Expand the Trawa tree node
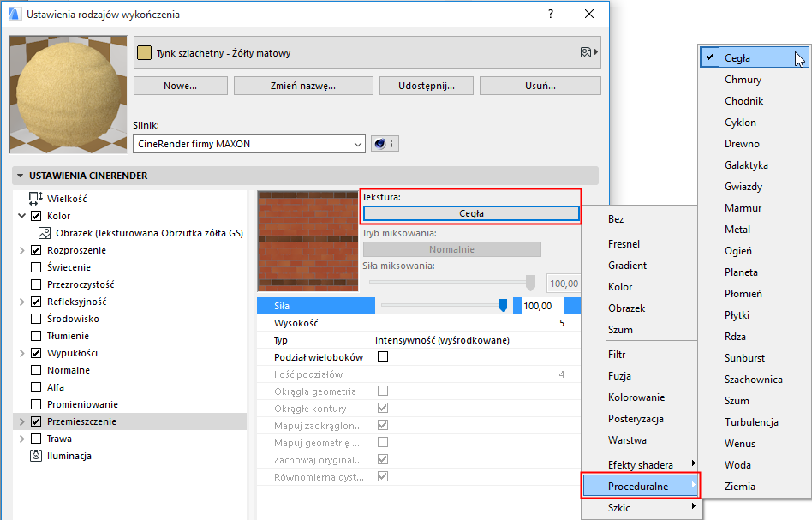 click(x=21, y=439)
